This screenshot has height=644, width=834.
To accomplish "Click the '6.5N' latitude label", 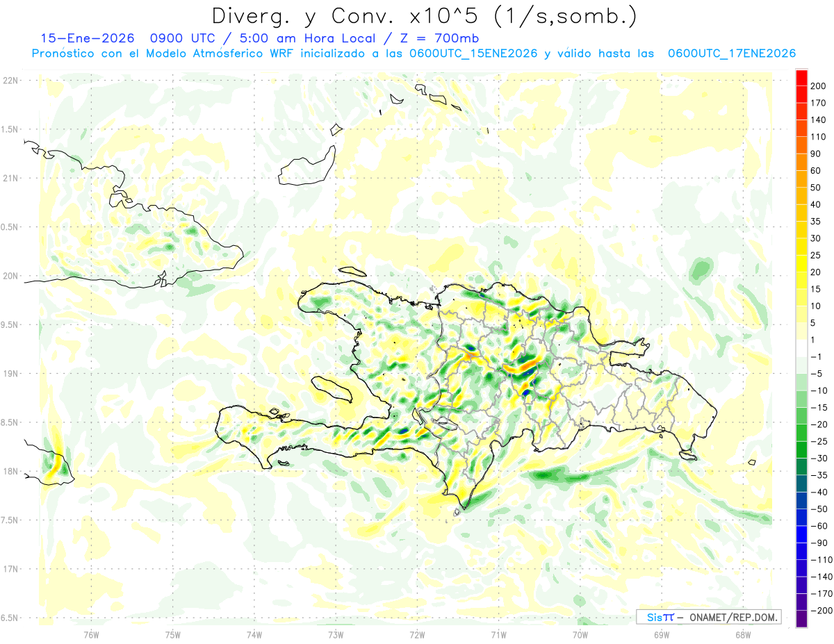I will 9,618.
